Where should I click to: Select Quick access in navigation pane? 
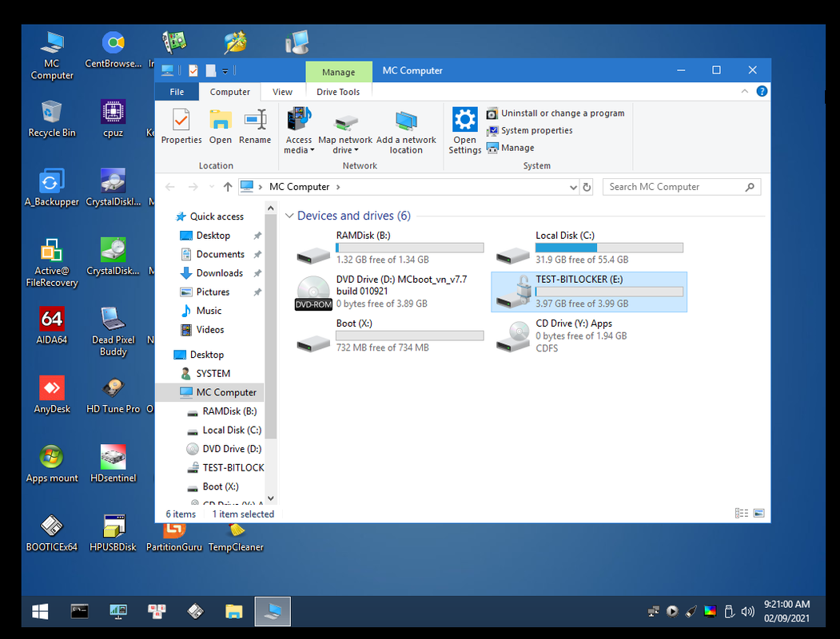click(210, 216)
